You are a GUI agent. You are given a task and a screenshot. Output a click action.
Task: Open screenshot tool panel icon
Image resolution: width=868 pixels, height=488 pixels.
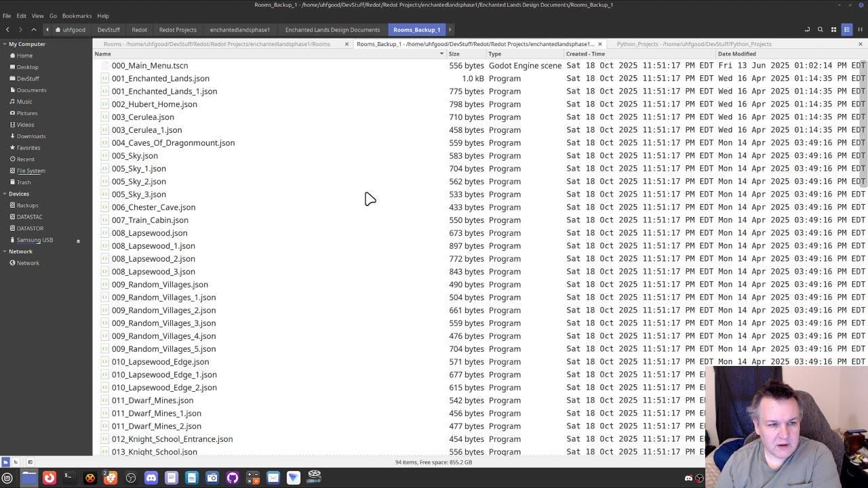coord(212,478)
